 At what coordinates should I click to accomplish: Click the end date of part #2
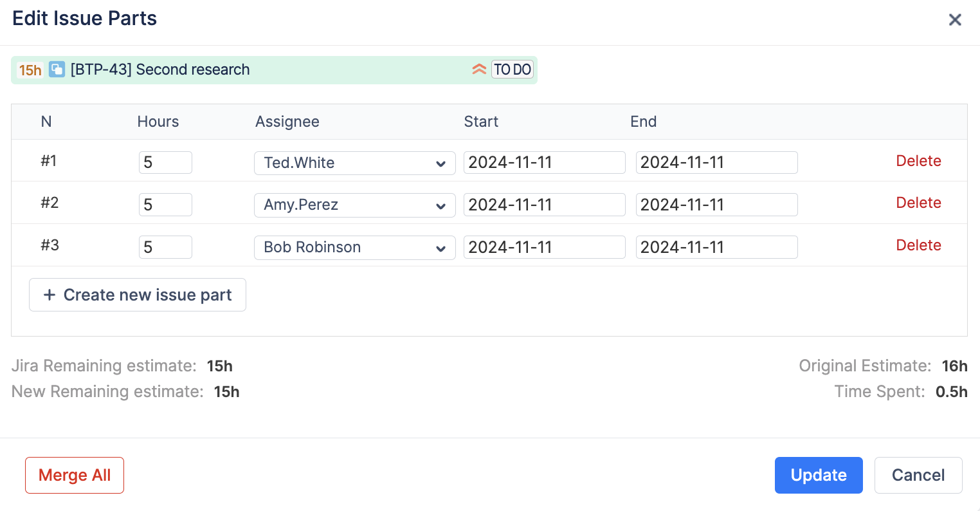tap(716, 205)
